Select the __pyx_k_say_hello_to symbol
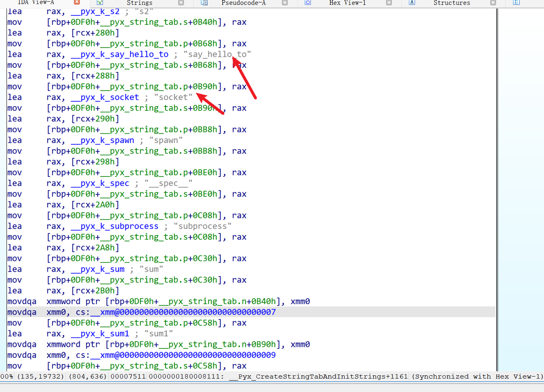The width and height of the screenshot is (544, 392). click(x=120, y=54)
